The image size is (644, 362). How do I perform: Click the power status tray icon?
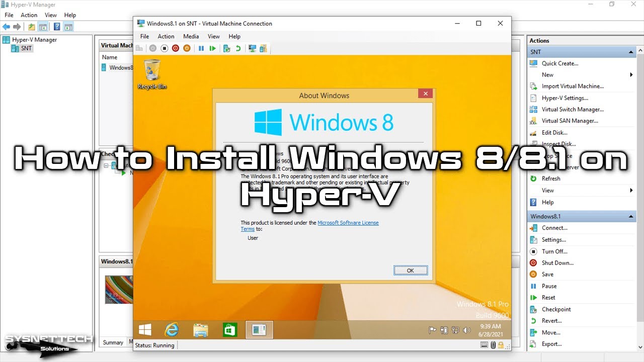pos(444,330)
